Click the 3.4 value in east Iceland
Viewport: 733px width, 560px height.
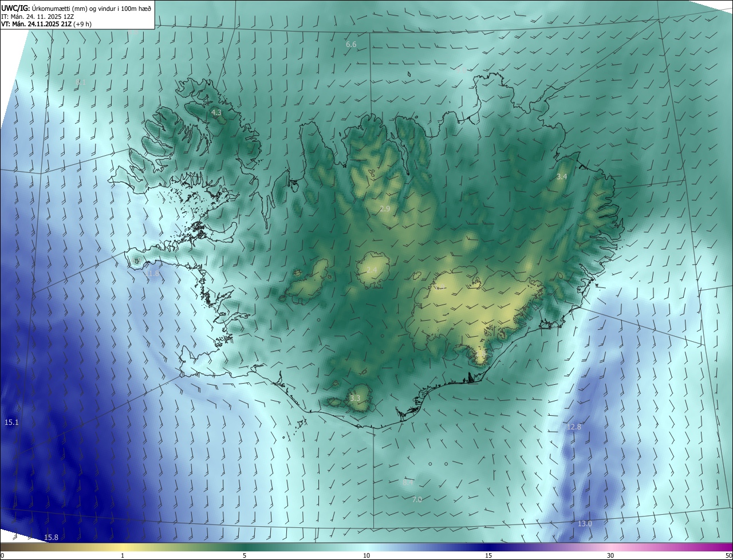562,177
